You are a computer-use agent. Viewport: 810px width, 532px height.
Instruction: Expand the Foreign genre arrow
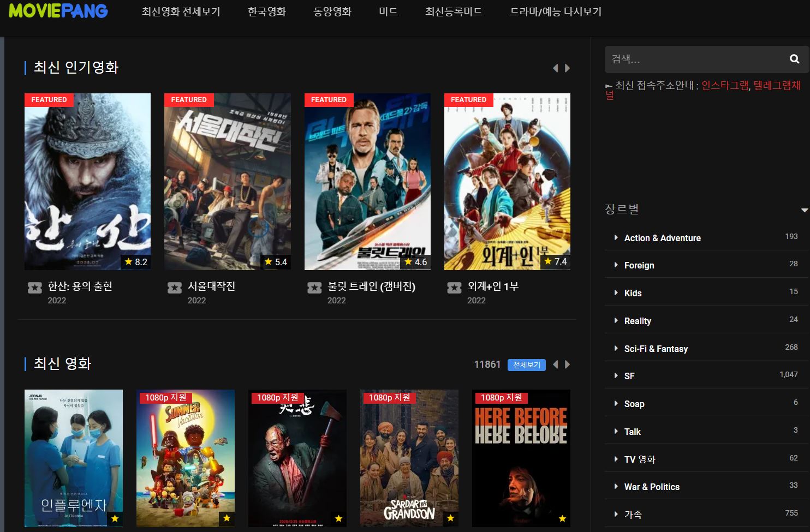point(616,265)
